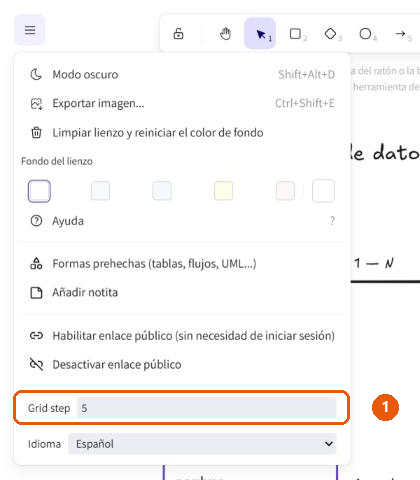Select the light blue canvas background swatch

[162, 191]
